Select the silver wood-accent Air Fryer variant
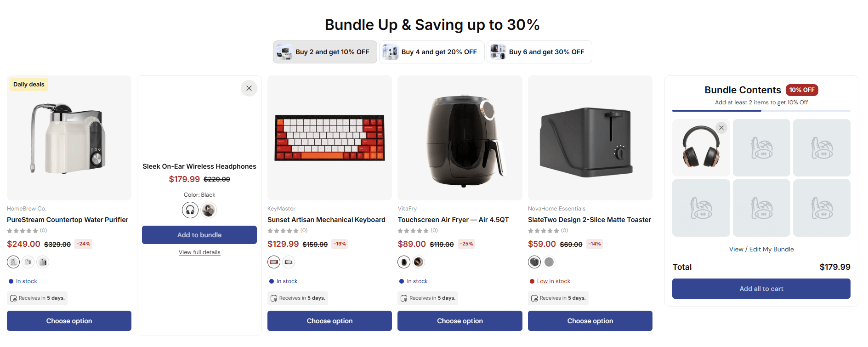Screen dimensions: 868x347 click(419, 262)
